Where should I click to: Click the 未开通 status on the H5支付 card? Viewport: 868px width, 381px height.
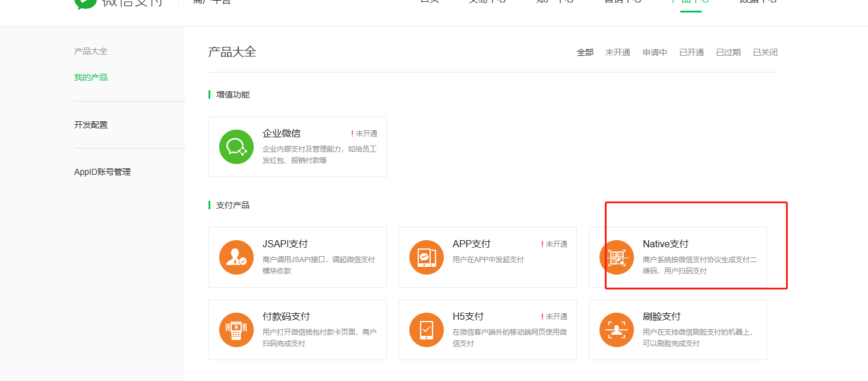tap(554, 317)
